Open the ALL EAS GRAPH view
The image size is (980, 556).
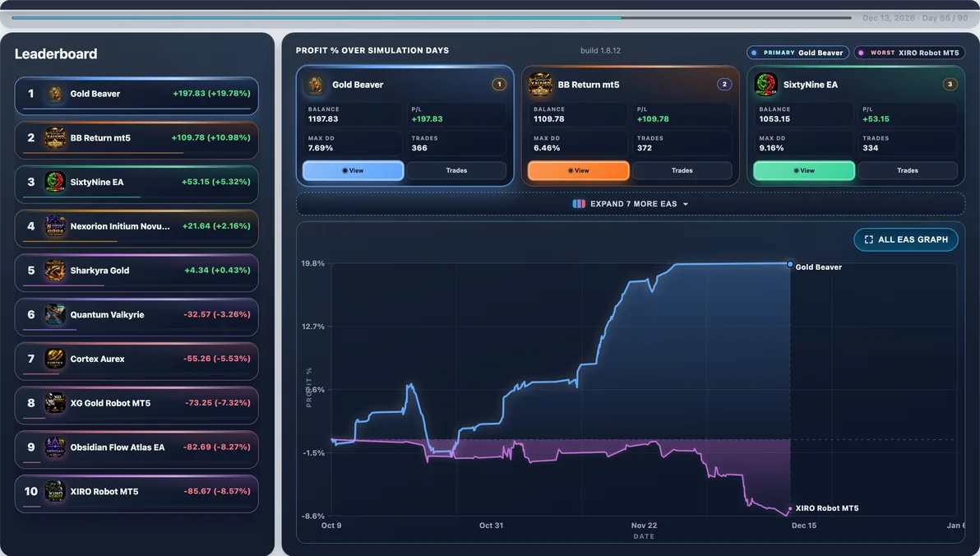click(906, 239)
